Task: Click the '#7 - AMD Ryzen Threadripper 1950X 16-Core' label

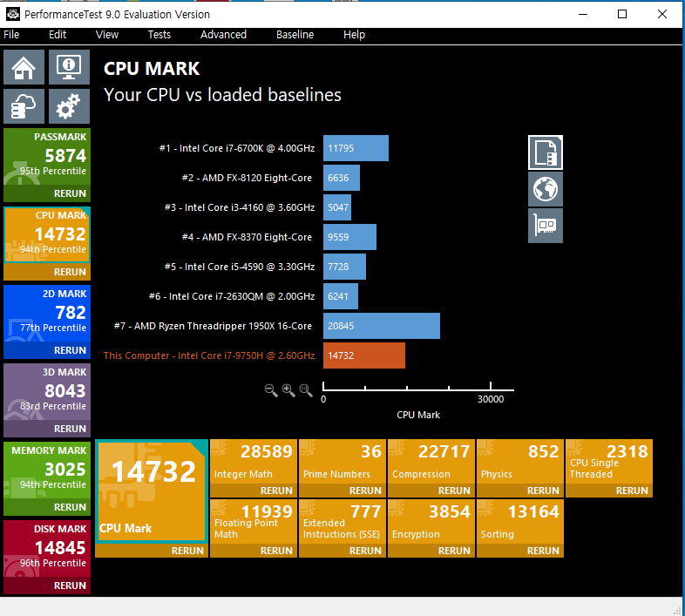Action: [214, 326]
